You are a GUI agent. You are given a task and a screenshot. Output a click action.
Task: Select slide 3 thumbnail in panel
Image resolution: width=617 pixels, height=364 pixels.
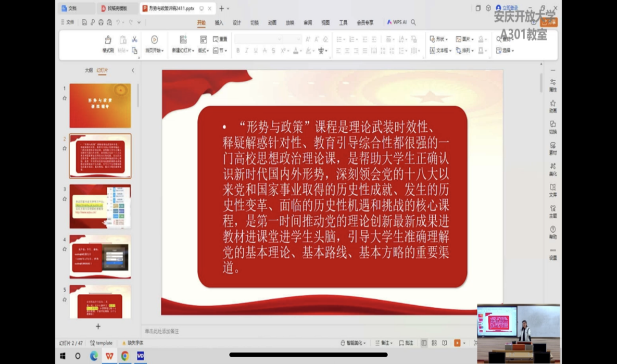tap(100, 206)
